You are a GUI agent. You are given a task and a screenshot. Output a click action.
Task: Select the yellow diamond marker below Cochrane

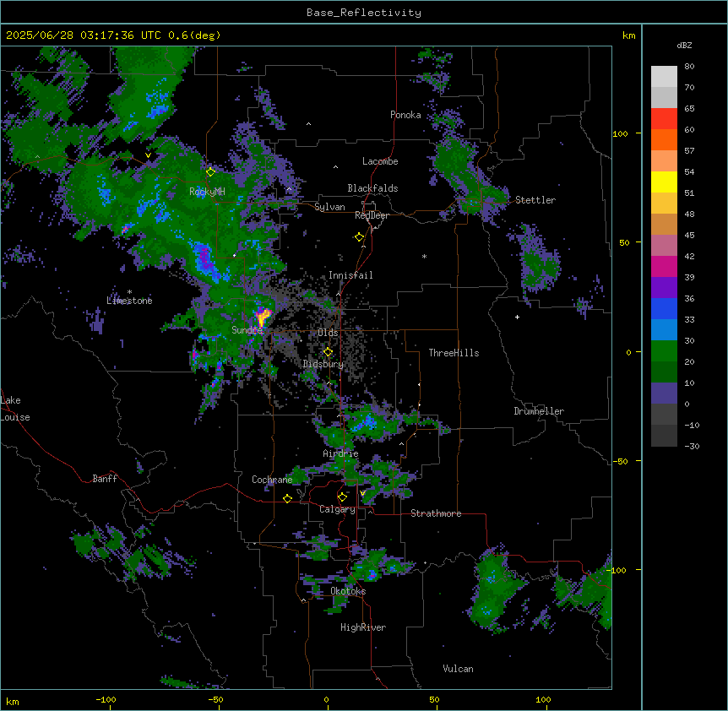pos(287,498)
